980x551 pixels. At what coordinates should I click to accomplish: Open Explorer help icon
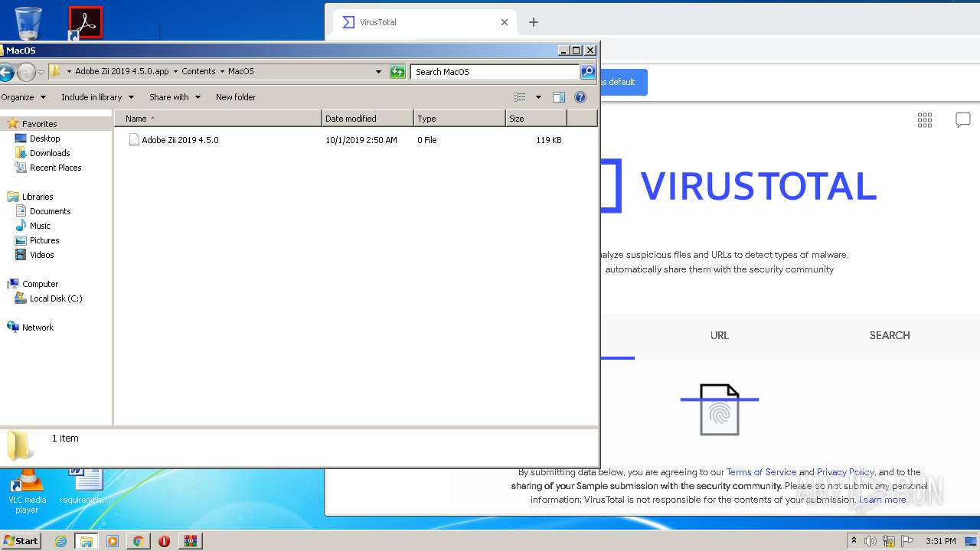[x=580, y=97]
